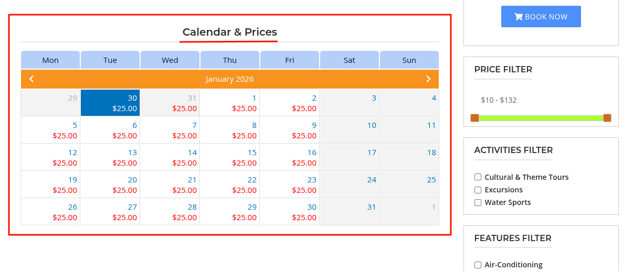
Task: Go to previous month in calendar
Action: 31,79
